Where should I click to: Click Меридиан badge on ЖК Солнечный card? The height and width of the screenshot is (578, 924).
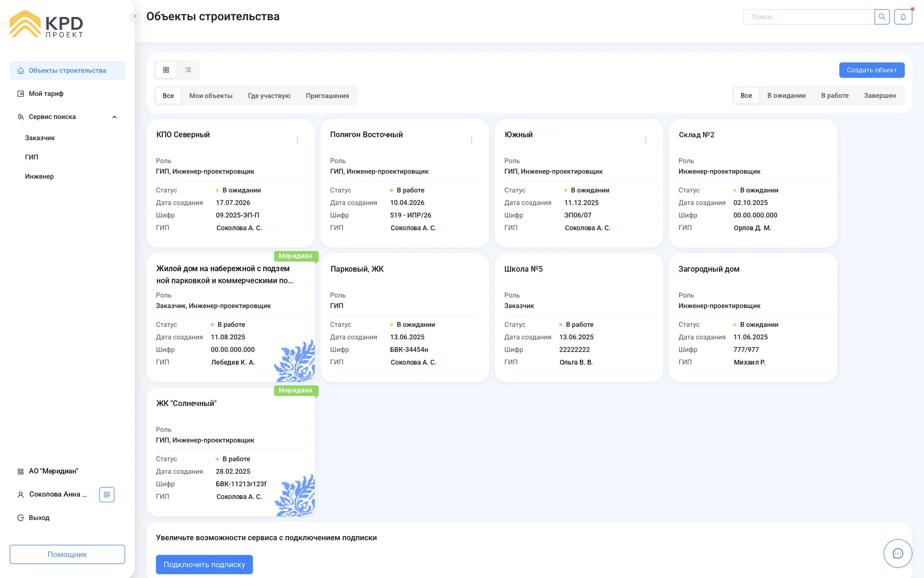(295, 390)
